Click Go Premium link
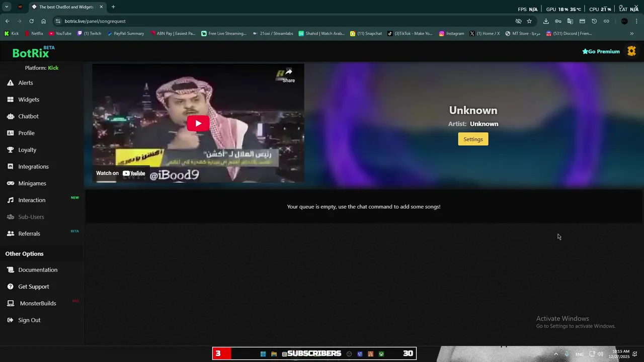This screenshot has height=362, width=644. (x=601, y=51)
